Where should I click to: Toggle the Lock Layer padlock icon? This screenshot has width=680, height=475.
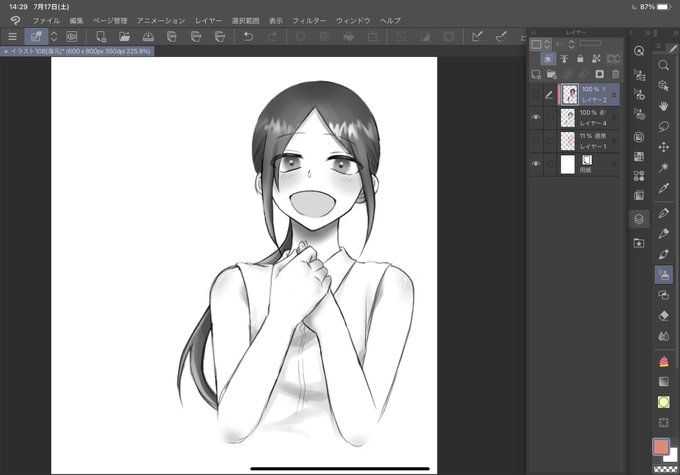[x=580, y=59]
